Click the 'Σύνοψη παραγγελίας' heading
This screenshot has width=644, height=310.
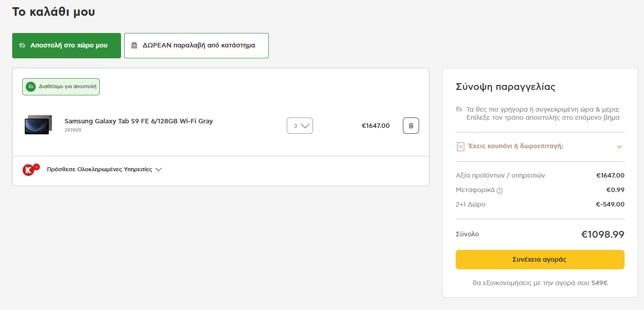point(506,87)
